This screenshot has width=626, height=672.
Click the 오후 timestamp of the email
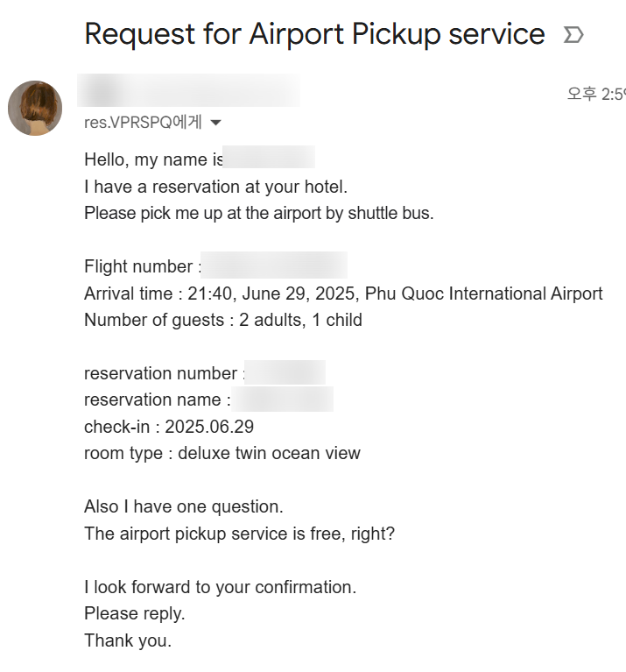coord(595,95)
